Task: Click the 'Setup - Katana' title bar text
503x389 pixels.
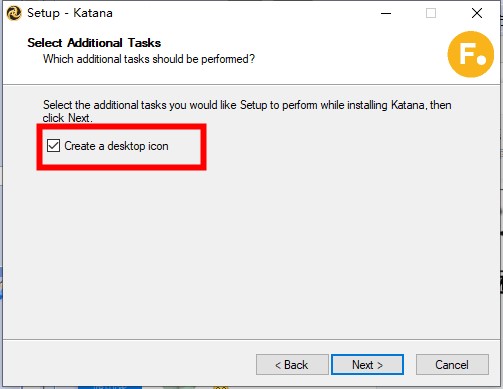Action: pyautogui.click(x=70, y=13)
